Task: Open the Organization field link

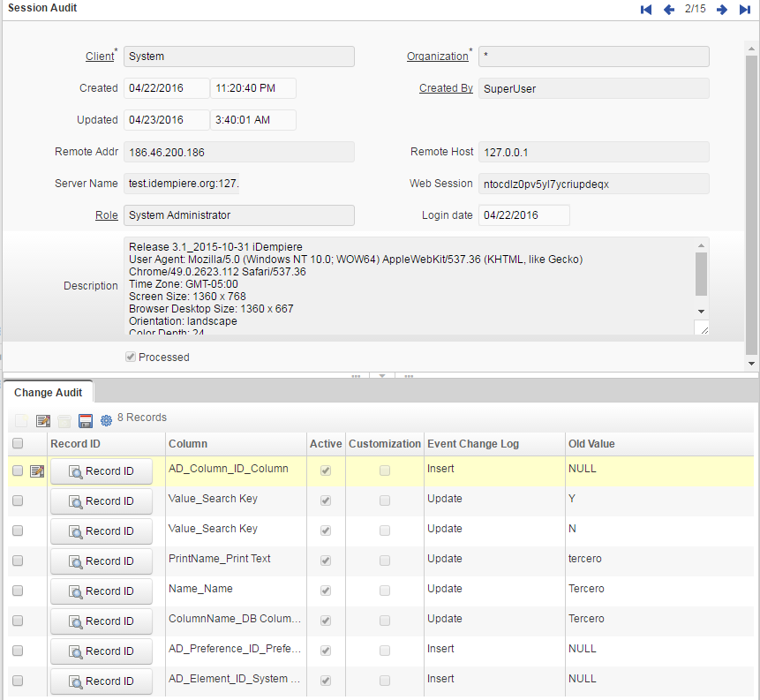Action: point(437,56)
